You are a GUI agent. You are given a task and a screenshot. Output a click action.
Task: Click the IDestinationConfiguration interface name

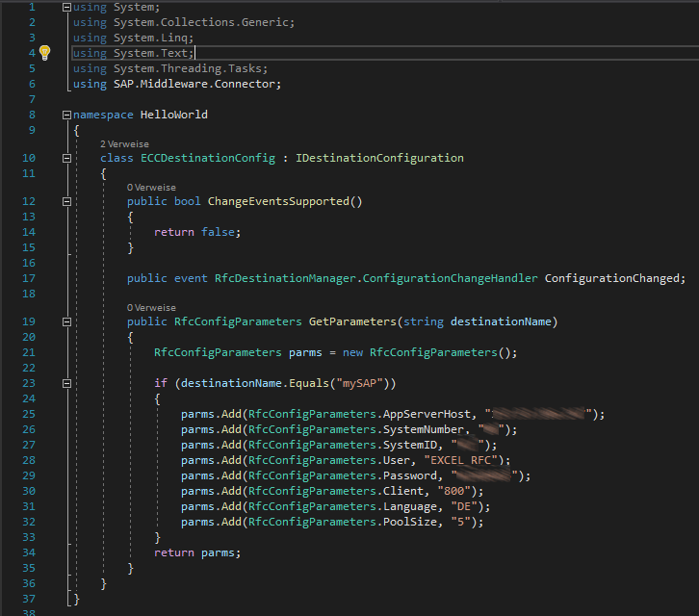[379, 158]
